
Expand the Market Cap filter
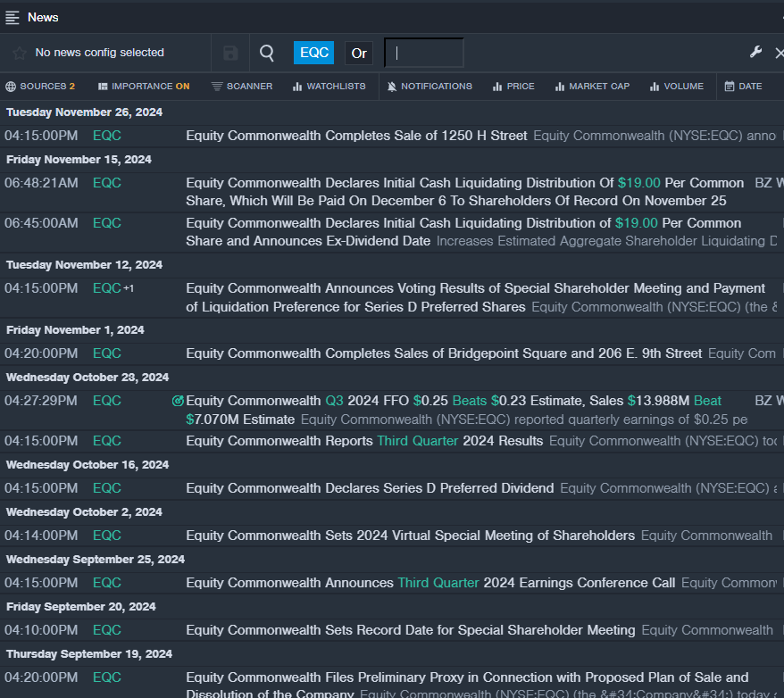tap(592, 87)
